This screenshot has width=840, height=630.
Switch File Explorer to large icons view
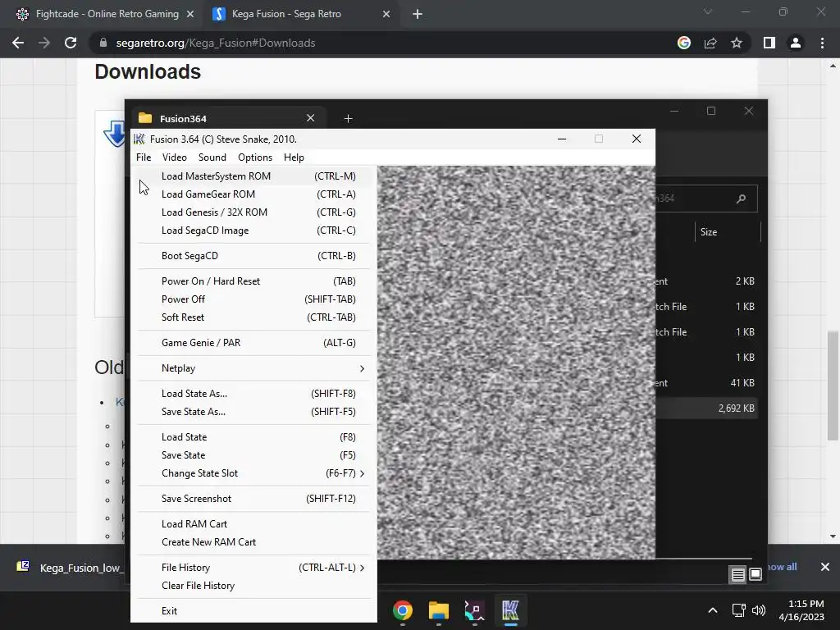[756, 574]
